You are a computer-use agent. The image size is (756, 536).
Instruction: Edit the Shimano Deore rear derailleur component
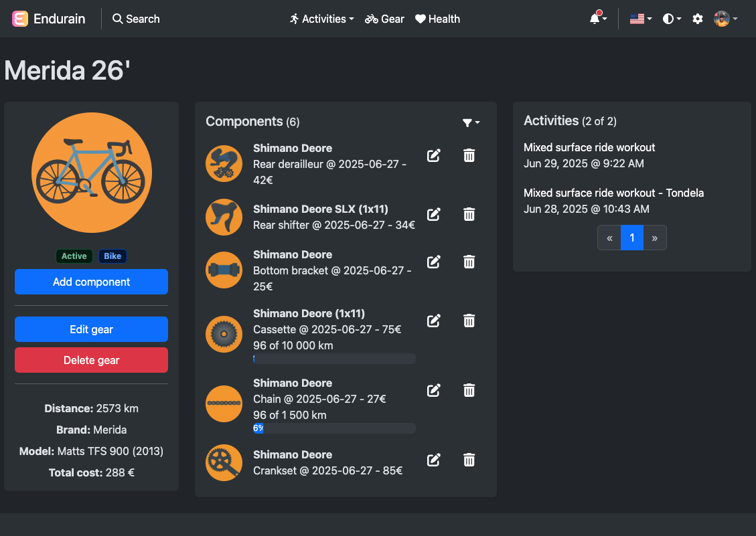pyautogui.click(x=433, y=155)
